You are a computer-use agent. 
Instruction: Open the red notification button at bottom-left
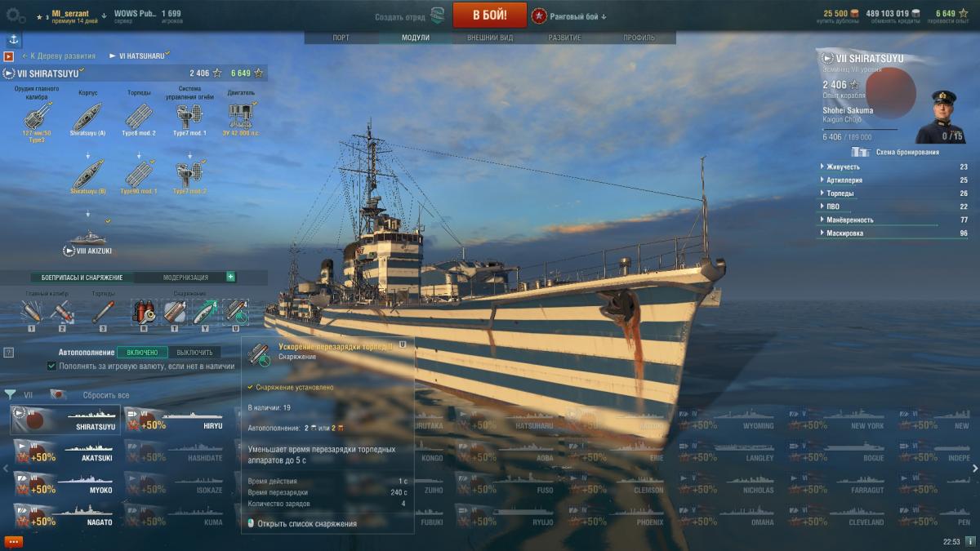13,541
